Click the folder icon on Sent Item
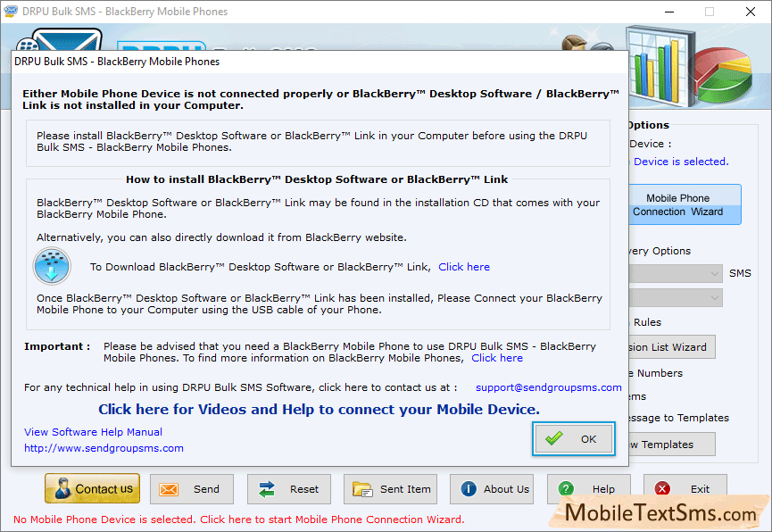Viewport: 772px width, 532px height. [x=362, y=489]
